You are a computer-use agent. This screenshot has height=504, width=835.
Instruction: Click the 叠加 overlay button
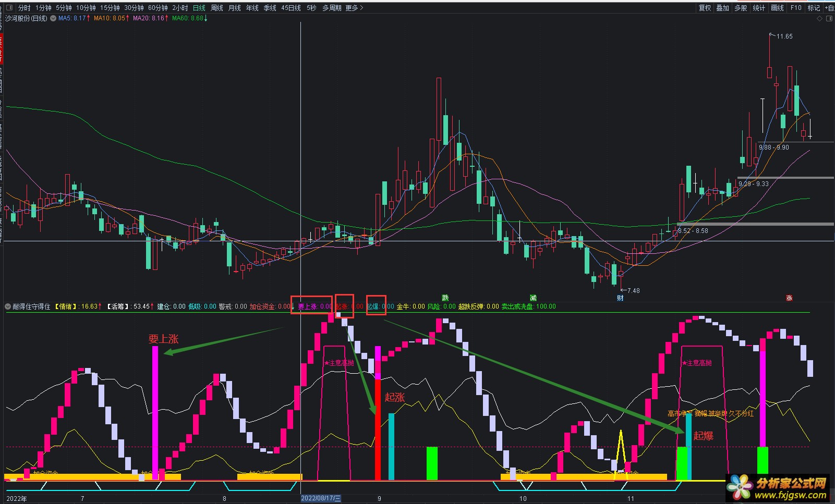tap(722, 8)
